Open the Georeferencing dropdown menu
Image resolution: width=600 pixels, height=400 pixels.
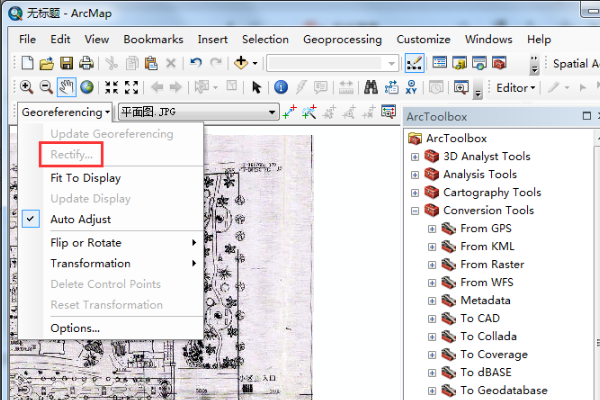pyautogui.click(x=65, y=112)
